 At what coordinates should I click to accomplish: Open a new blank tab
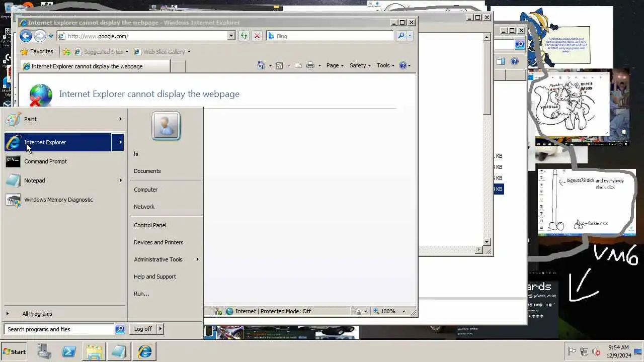(179, 66)
